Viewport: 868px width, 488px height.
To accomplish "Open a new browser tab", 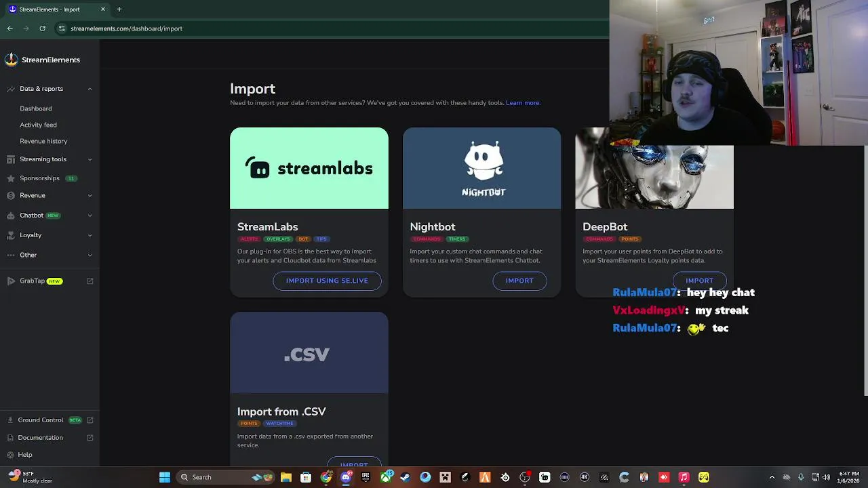I will click(119, 9).
